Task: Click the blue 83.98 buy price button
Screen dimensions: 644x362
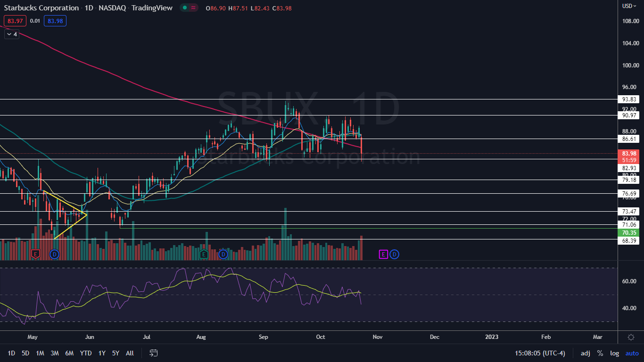Action: click(55, 21)
